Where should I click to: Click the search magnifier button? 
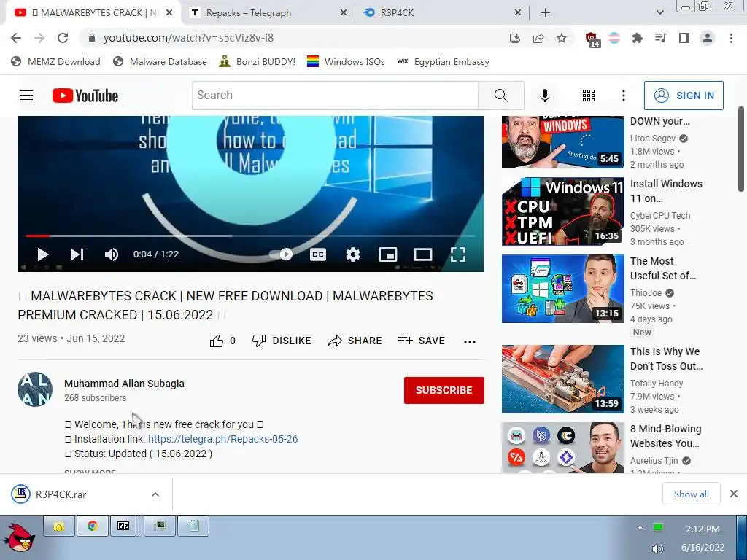pos(500,96)
